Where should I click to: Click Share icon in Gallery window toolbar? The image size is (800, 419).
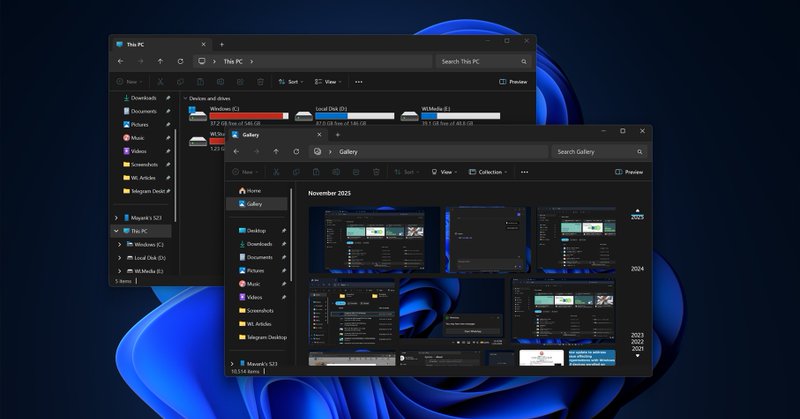pyautogui.click(x=356, y=172)
